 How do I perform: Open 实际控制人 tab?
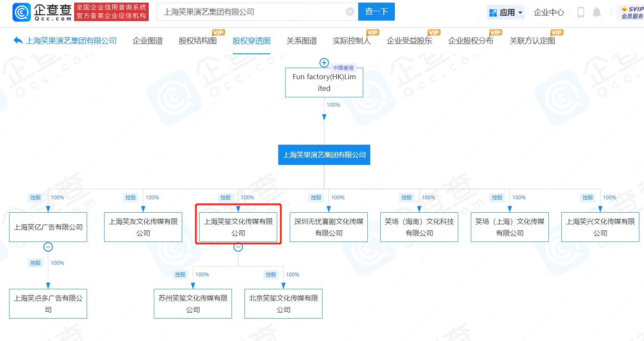[352, 41]
